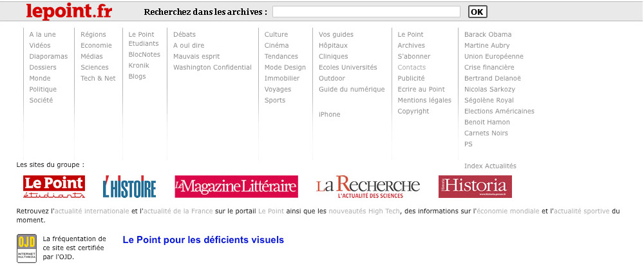Open the Ségolène Royal topic
The image size is (644, 274).
489,101
